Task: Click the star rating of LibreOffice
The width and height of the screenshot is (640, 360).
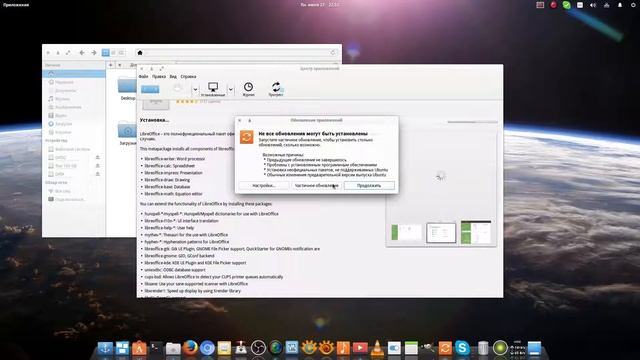Action: point(187,101)
